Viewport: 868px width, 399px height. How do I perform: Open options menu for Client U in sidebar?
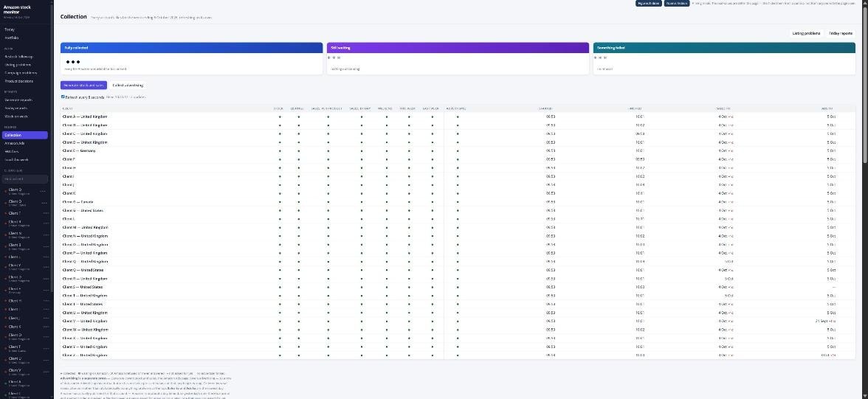click(x=46, y=360)
